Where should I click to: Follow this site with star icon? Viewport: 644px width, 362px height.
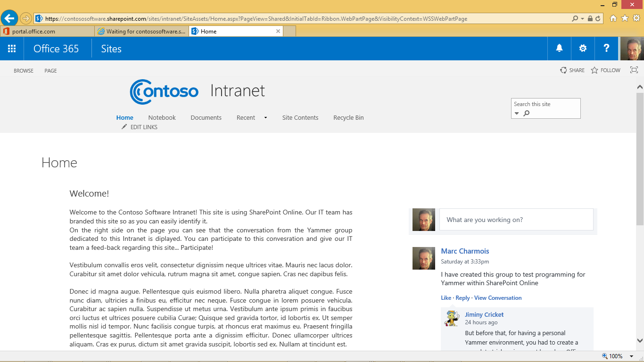[594, 70]
